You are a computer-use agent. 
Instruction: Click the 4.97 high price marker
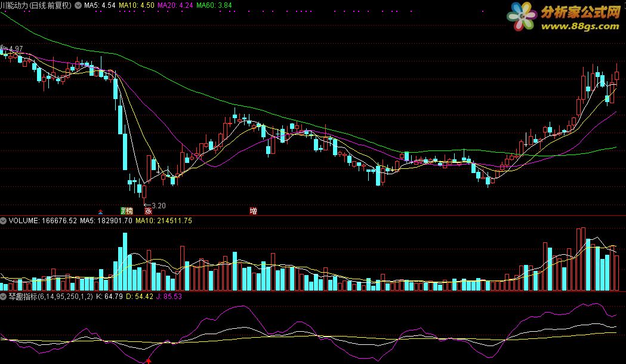point(16,49)
